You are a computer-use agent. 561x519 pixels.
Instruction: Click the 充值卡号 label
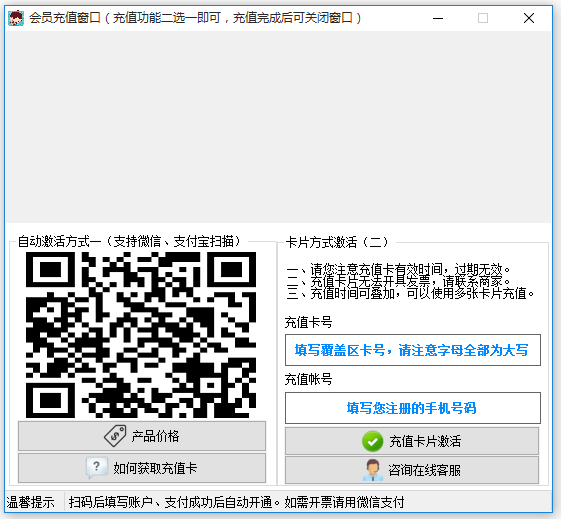click(308, 322)
